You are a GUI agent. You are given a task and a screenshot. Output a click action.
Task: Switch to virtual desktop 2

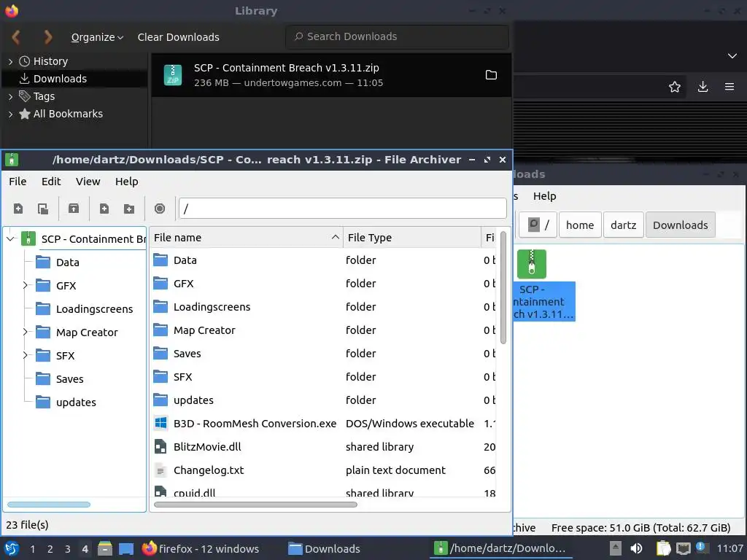(x=50, y=549)
